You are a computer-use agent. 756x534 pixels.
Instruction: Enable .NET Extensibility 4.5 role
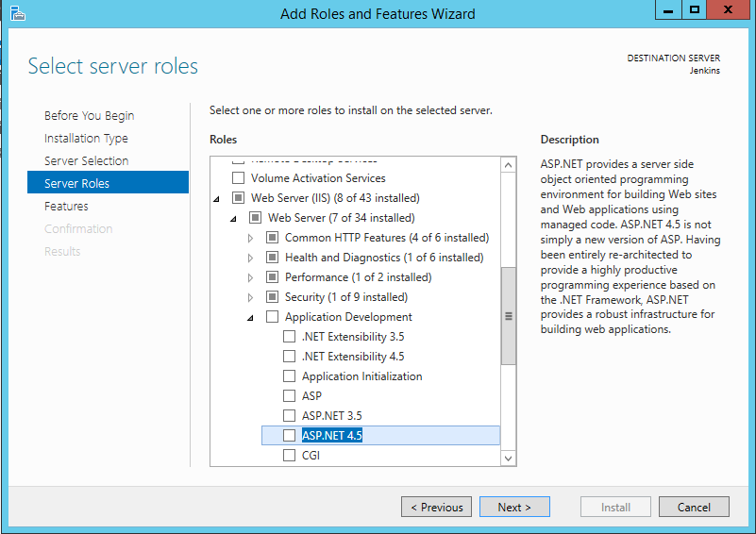(x=290, y=357)
